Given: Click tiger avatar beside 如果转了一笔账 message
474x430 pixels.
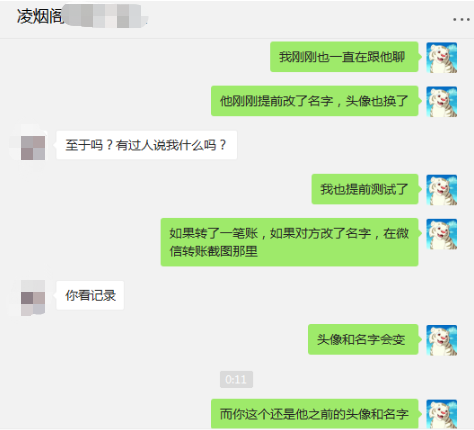Looking at the screenshot, I should click(x=442, y=234).
